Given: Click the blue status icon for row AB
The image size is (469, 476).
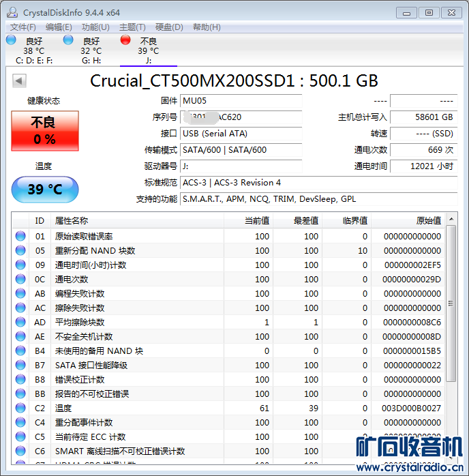Looking at the screenshot, I should (x=20, y=293).
